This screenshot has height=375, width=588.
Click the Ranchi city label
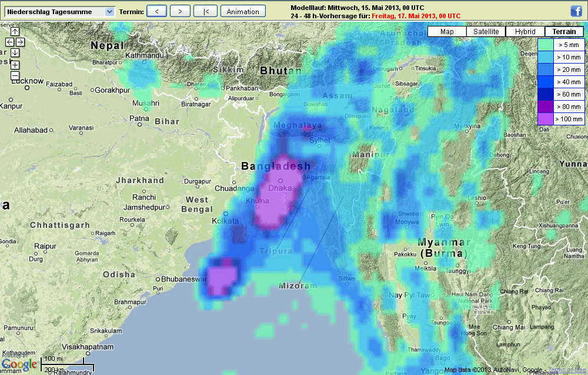coord(143,197)
